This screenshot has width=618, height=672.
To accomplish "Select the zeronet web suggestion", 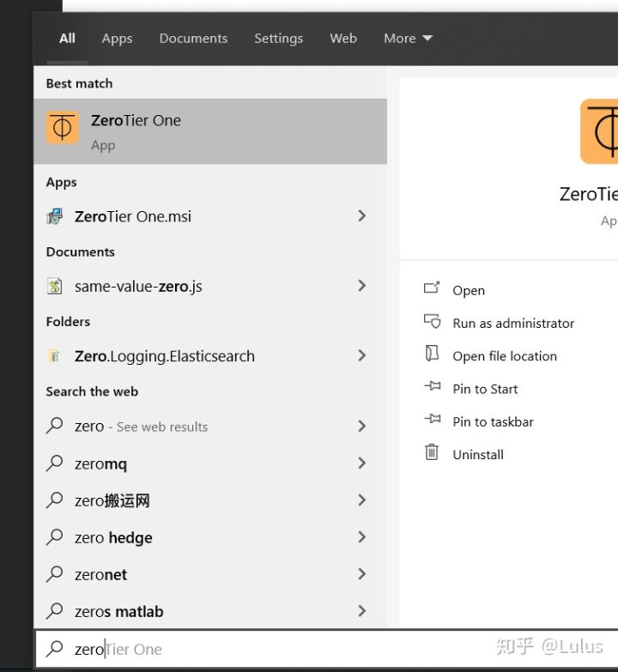I will tap(210, 574).
